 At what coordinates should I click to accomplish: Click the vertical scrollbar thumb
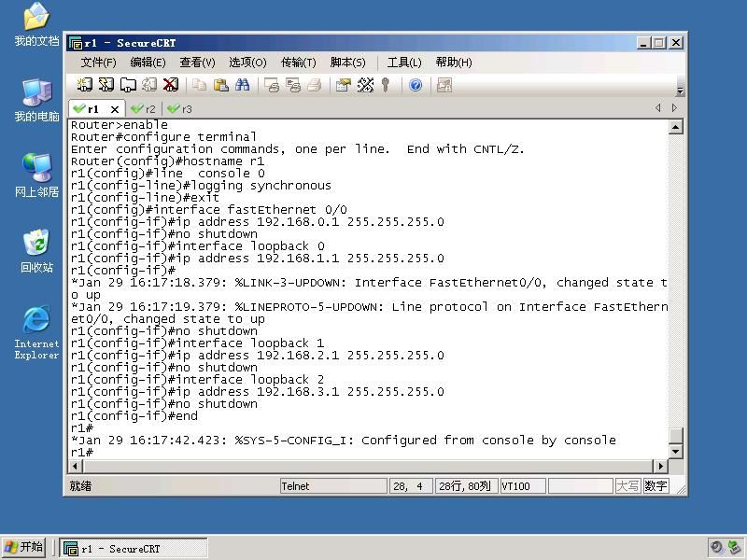click(x=675, y=436)
